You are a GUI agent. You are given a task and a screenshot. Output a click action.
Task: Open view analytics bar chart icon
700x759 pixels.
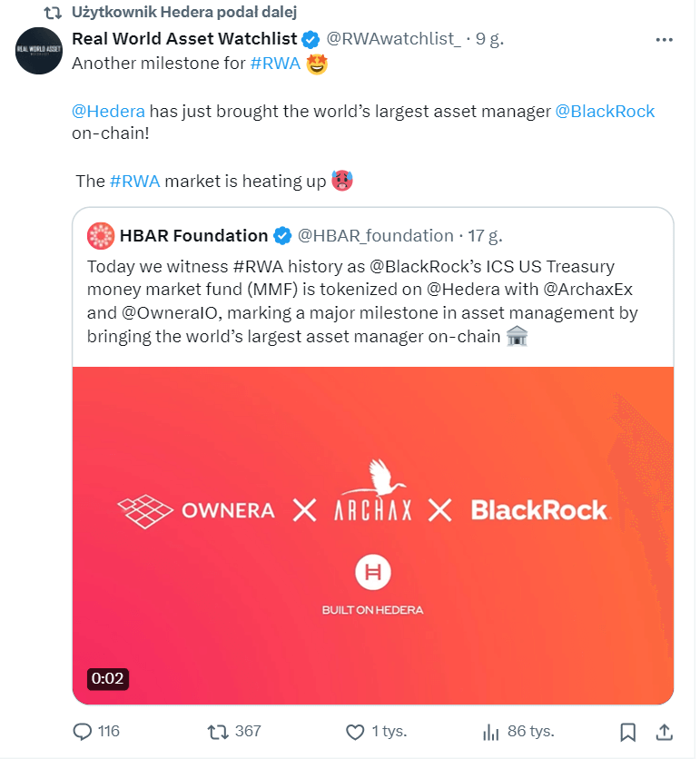point(491,731)
